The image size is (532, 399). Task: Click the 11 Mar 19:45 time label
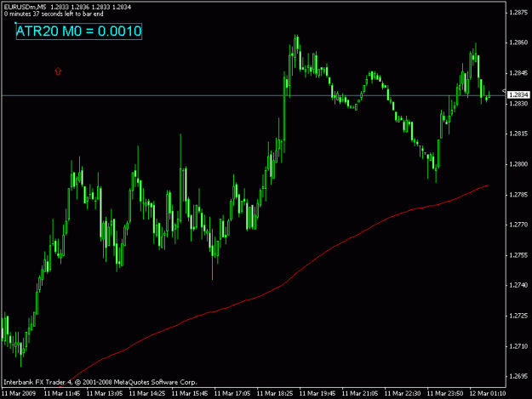[317, 394]
